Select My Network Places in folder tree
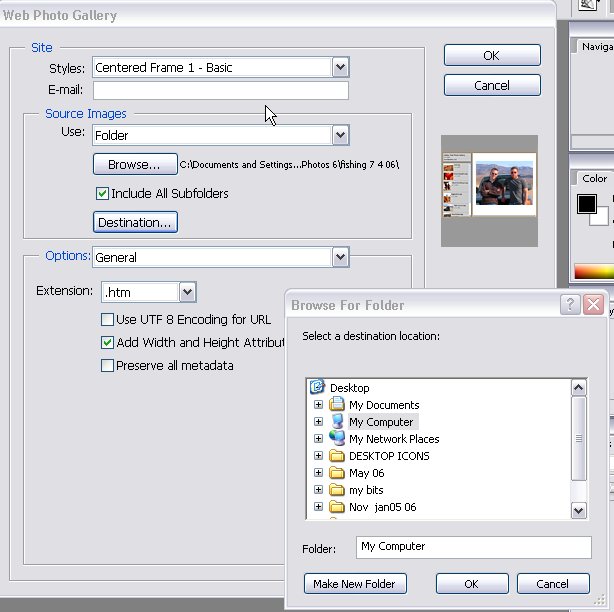Viewport: 614px width, 612px height. [x=394, y=439]
